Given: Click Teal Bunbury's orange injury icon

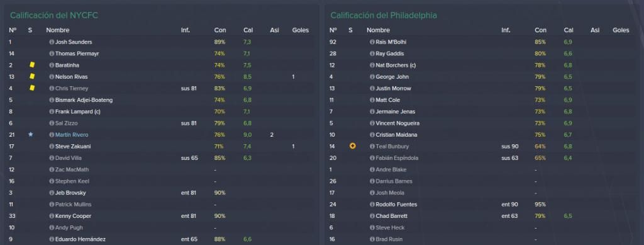Looking at the screenshot, I should coord(352,146).
